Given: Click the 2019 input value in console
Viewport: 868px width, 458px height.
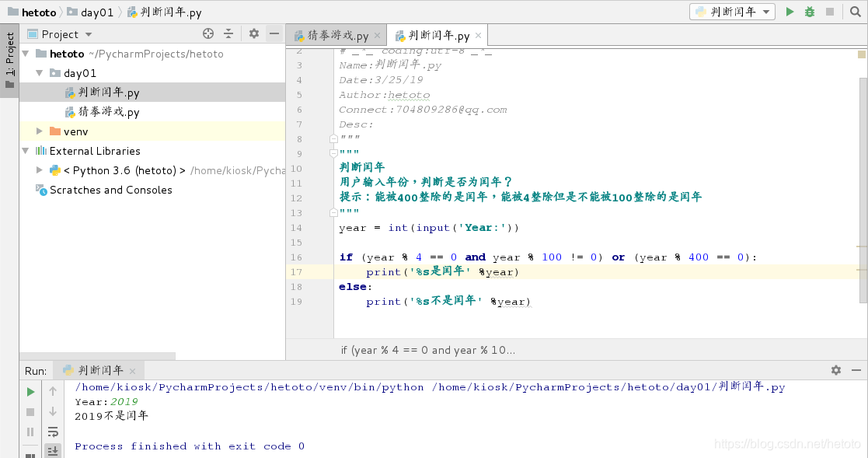Looking at the screenshot, I should click(124, 402).
